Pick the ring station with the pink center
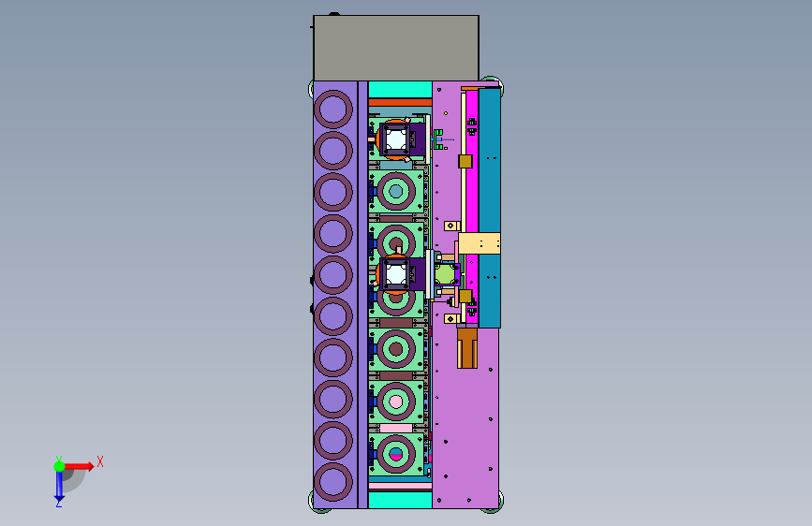The image size is (812, 526). (x=395, y=402)
